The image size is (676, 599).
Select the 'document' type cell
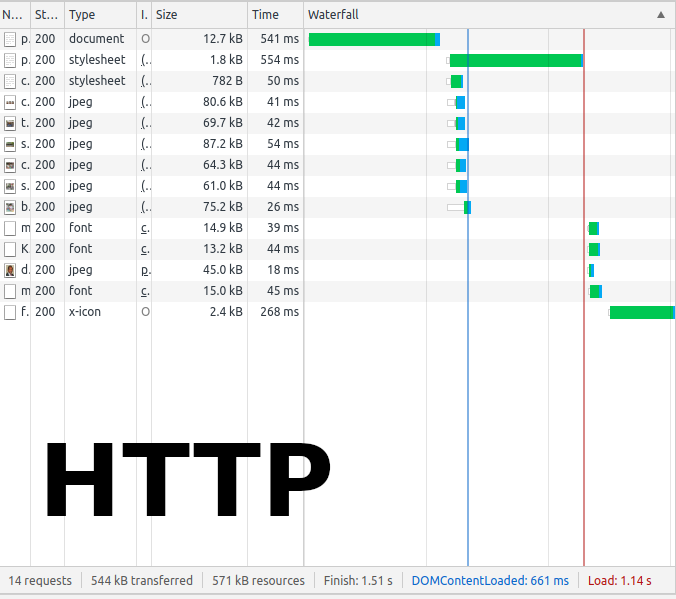point(97,39)
